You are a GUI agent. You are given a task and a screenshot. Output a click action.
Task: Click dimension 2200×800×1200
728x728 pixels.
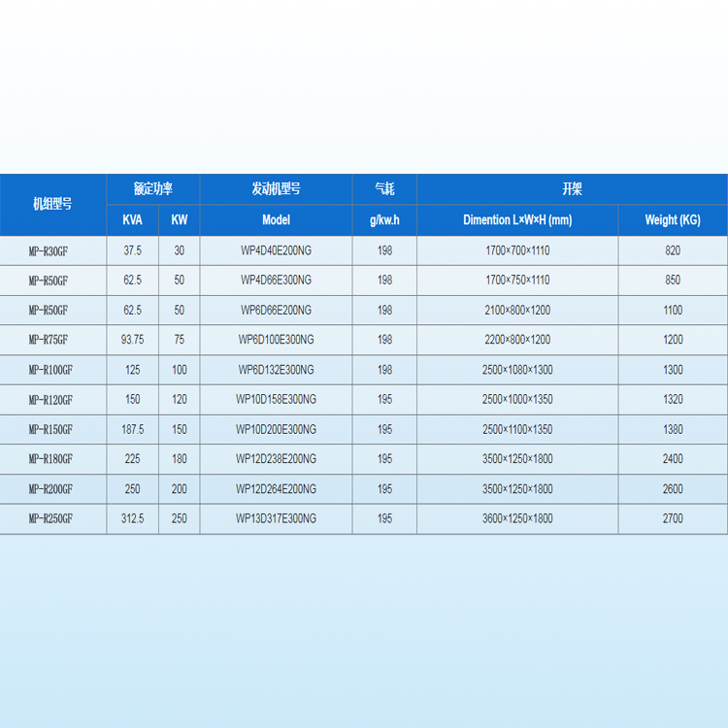pos(517,340)
